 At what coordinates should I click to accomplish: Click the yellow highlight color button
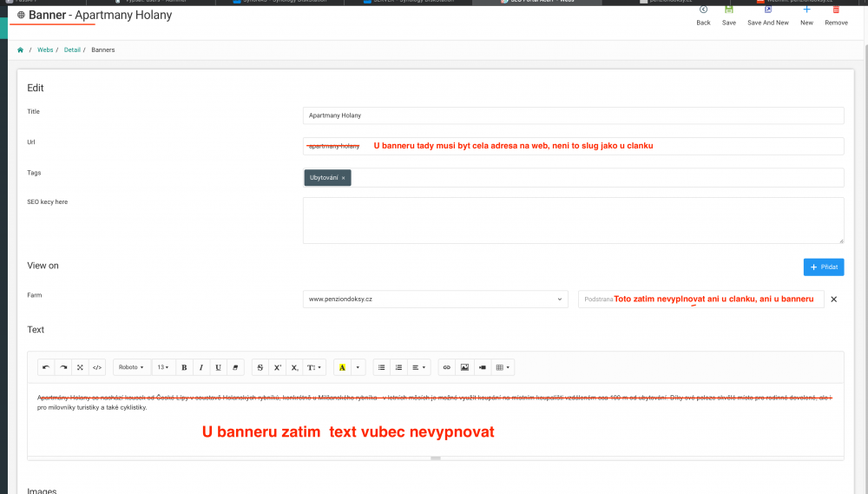[342, 367]
